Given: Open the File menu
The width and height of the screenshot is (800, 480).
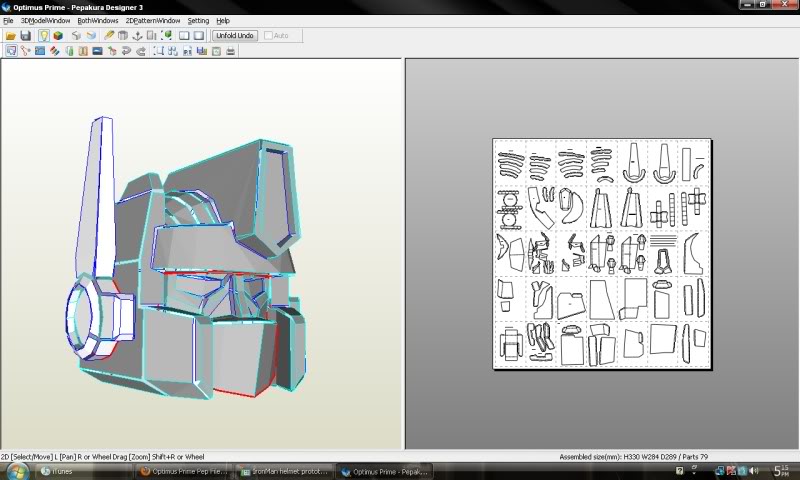Looking at the screenshot, I should pos(8,20).
